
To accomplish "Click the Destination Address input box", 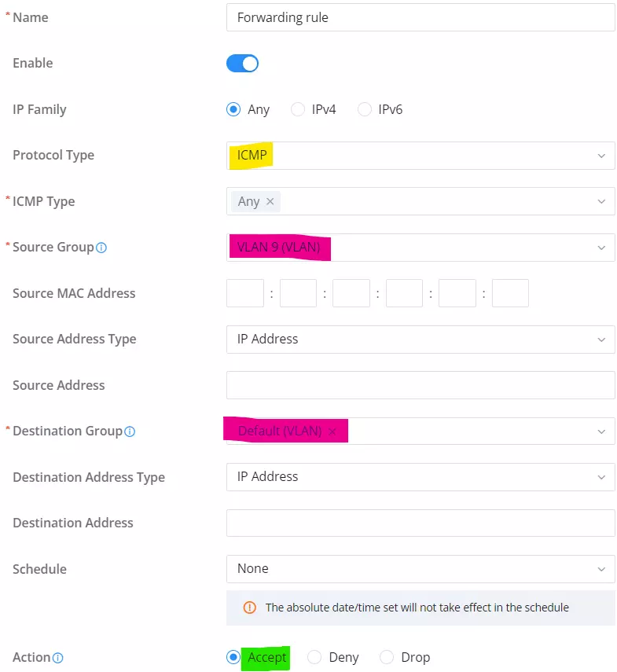I will pos(421,523).
